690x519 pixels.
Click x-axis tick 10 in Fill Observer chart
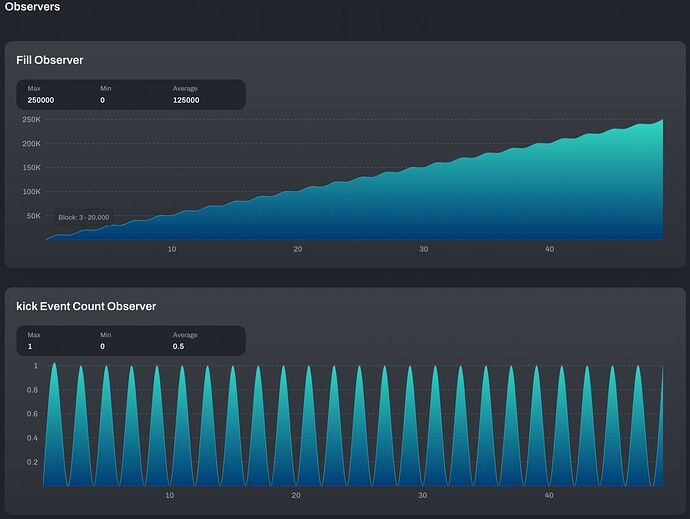tap(172, 249)
